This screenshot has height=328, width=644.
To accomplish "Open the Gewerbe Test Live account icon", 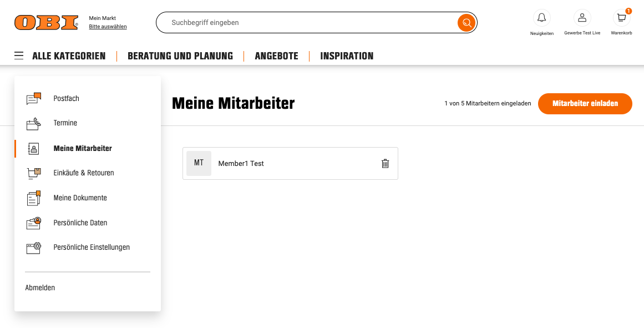I will click(x=582, y=18).
